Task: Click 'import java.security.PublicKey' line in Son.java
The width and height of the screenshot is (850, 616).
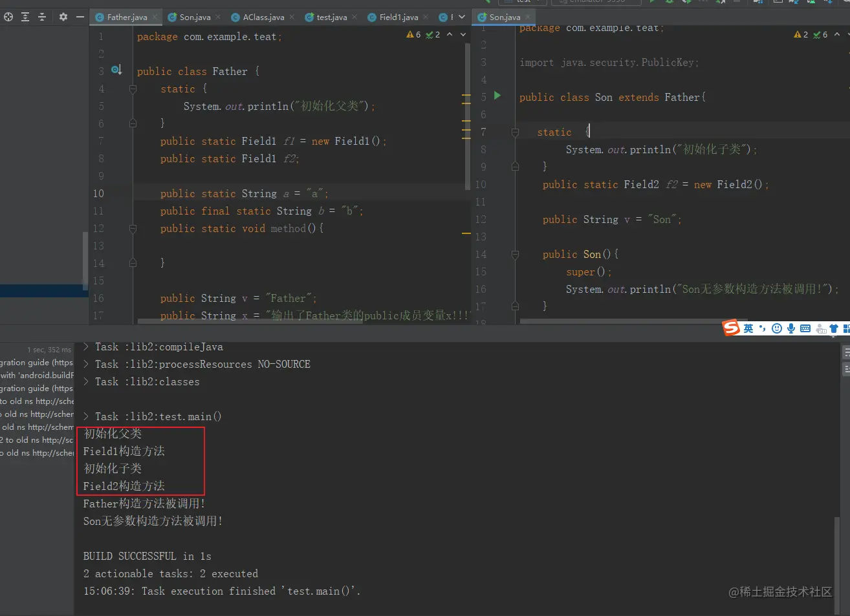Action: 609,63
